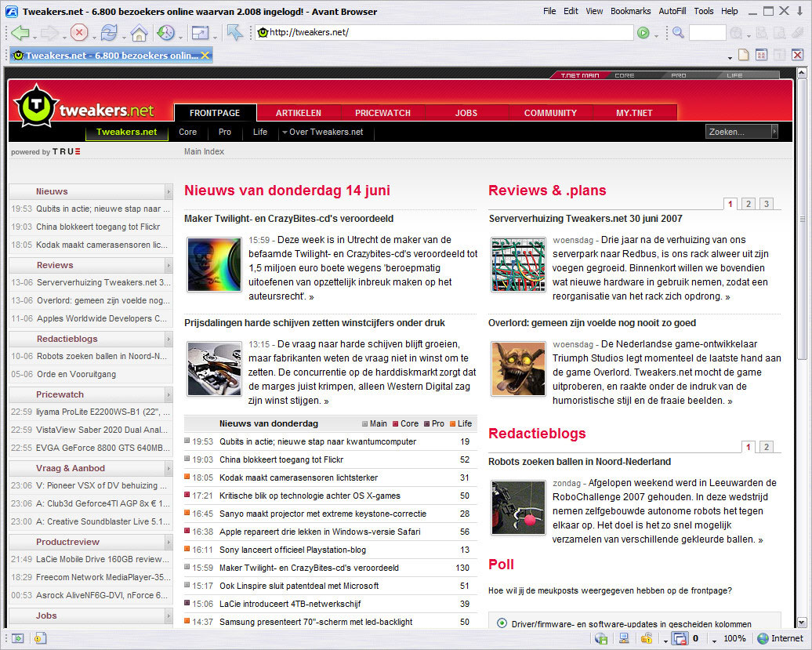The width and height of the screenshot is (812, 650).
Task: Open 'China blokkeert toegang tot Flickr' news row
Action: click(x=331, y=459)
